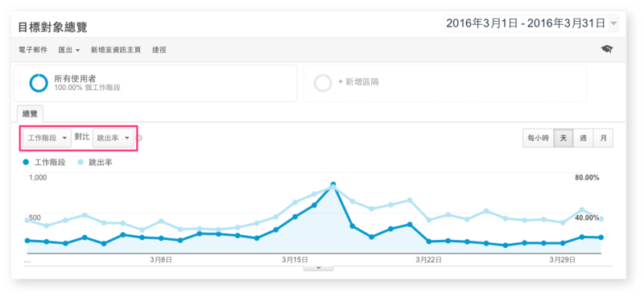Click the 所有使用者 blue circle segment icon
644x297 pixels.
(x=39, y=83)
